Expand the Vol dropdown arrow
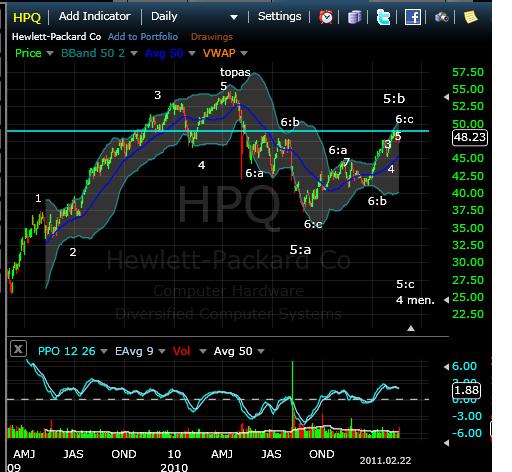 [203, 351]
